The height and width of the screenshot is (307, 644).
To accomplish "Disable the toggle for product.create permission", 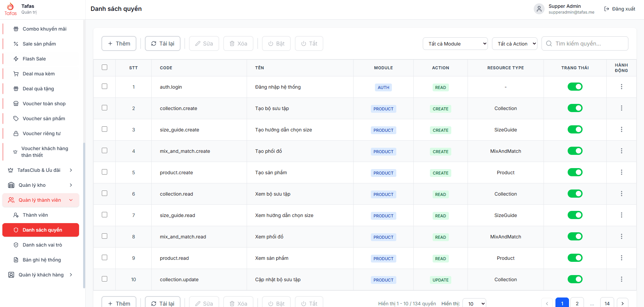I will click(x=575, y=172).
